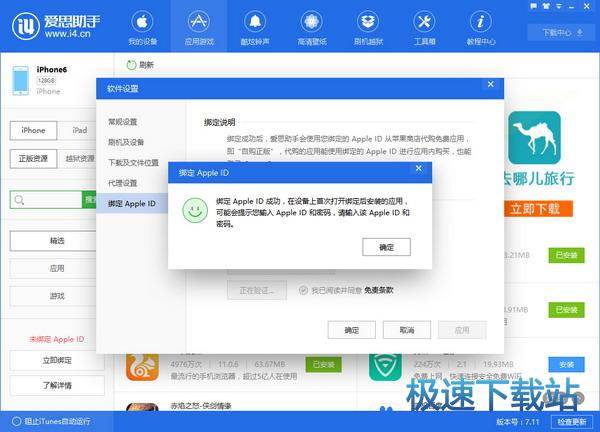This screenshot has width=600, height=432.
Task: Click the 了解详情 button
Action: click(x=57, y=385)
